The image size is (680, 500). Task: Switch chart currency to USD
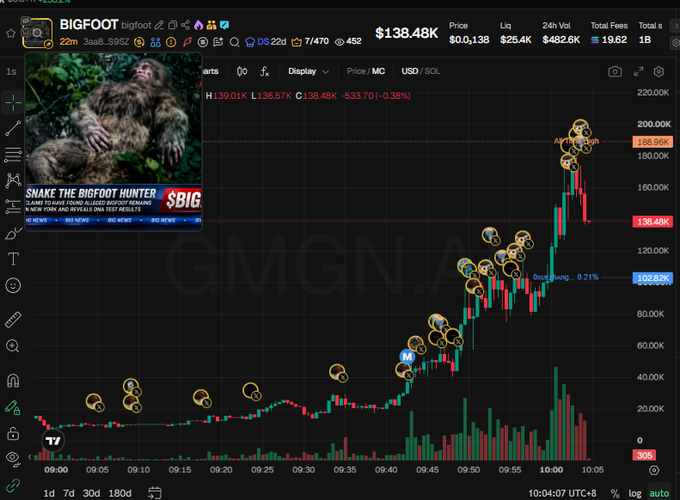[409, 71]
